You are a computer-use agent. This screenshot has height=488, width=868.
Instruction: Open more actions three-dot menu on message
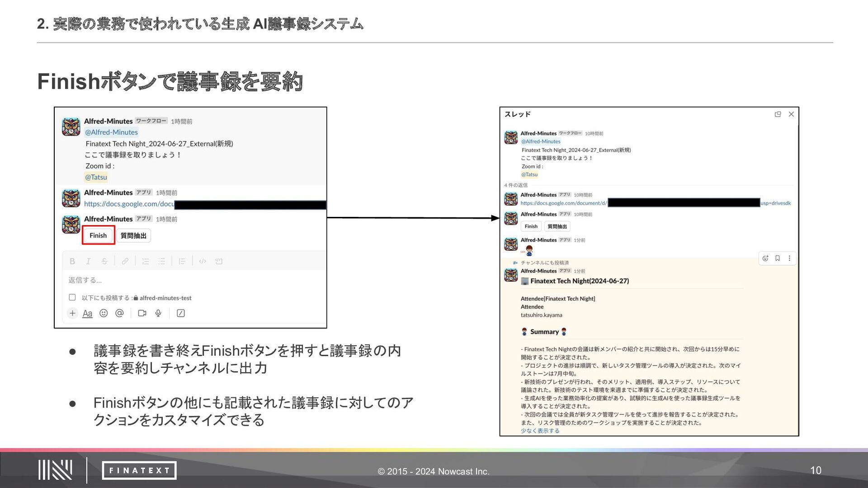click(789, 258)
